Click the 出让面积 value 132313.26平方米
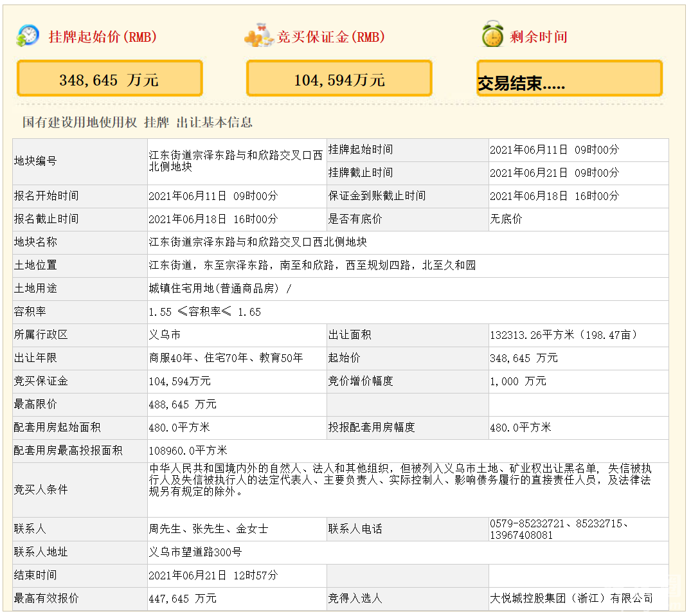Viewport: 691px width, 616px height. pos(563,335)
